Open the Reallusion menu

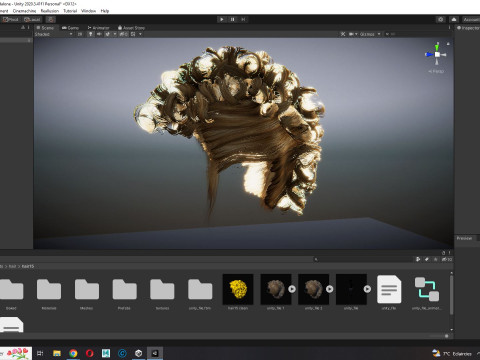click(x=50, y=11)
